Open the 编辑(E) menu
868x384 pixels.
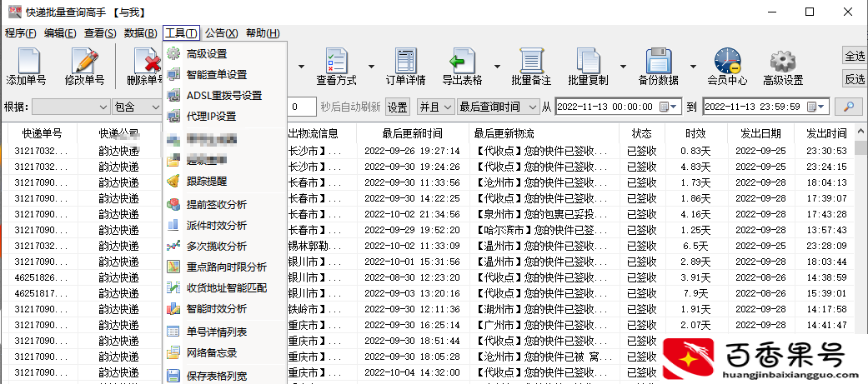click(60, 33)
